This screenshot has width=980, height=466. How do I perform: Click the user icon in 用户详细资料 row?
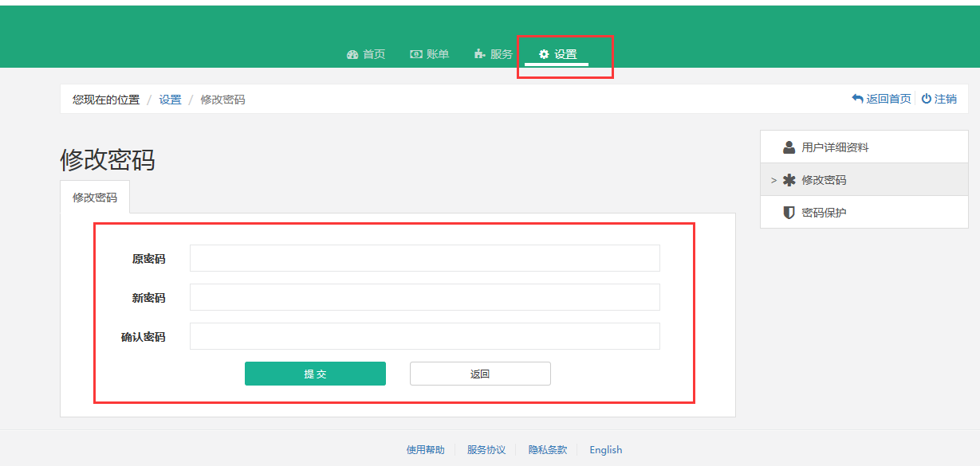point(789,147)
